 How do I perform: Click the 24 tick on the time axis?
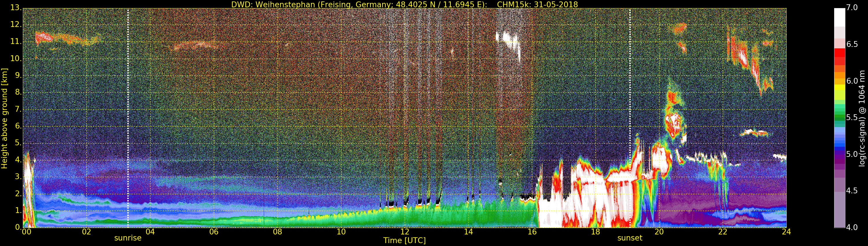[786, 232]
